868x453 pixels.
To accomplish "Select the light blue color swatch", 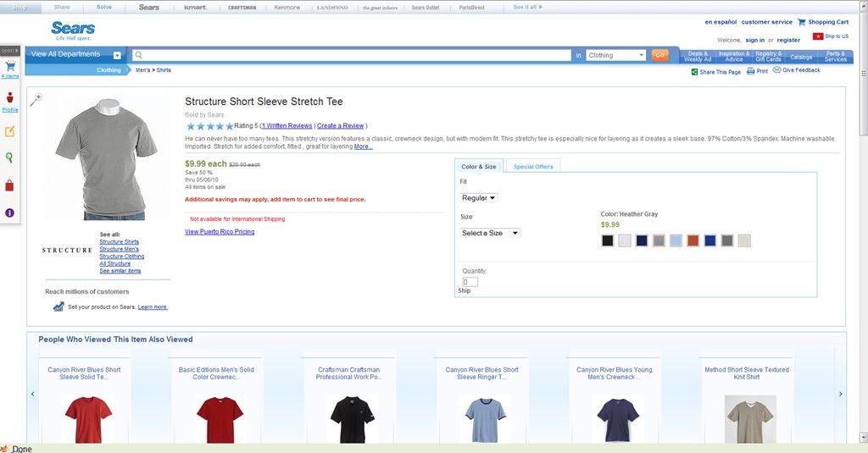I will click(x=676, y=240).
